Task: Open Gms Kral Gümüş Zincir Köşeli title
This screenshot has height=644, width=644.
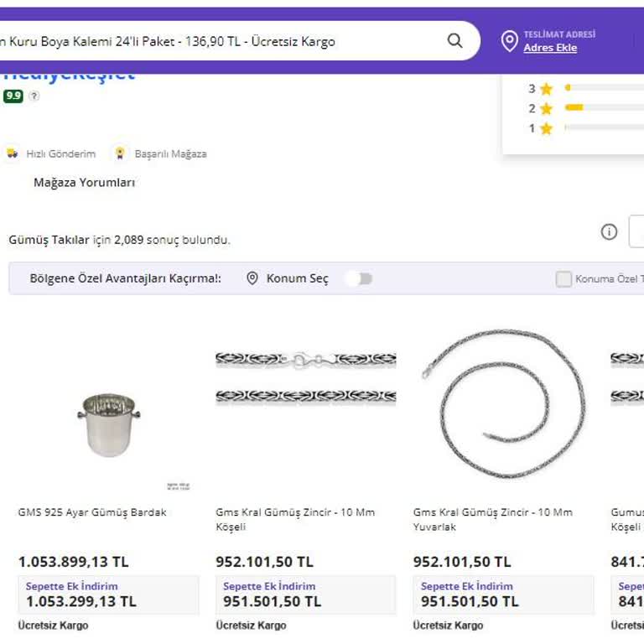Action: coord(294,519)
